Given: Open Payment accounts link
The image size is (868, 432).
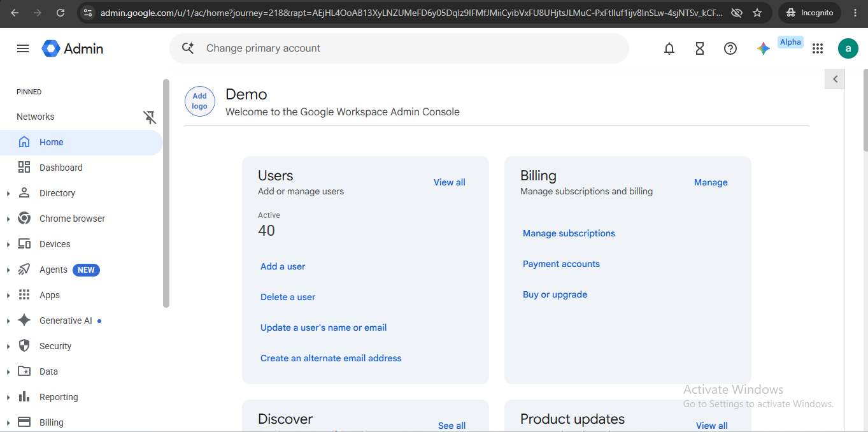Looking at the screenshot, I should coord(561,264).
